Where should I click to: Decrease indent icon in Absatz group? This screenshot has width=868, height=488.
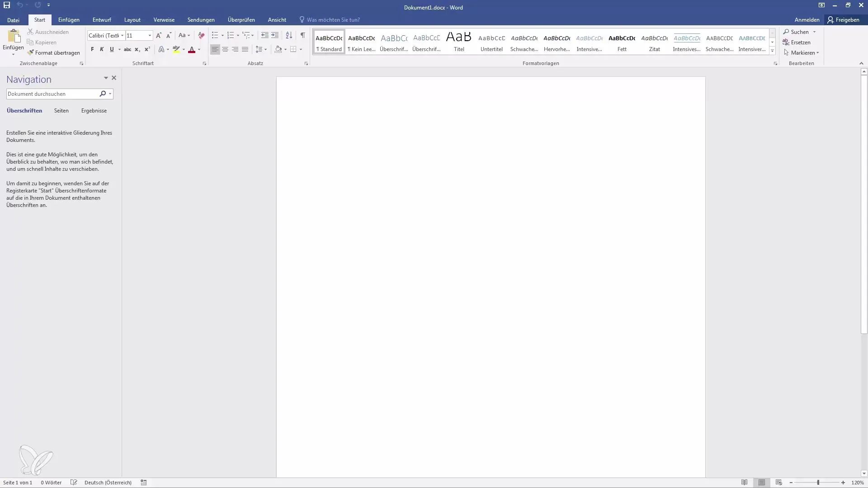(265, 35)
